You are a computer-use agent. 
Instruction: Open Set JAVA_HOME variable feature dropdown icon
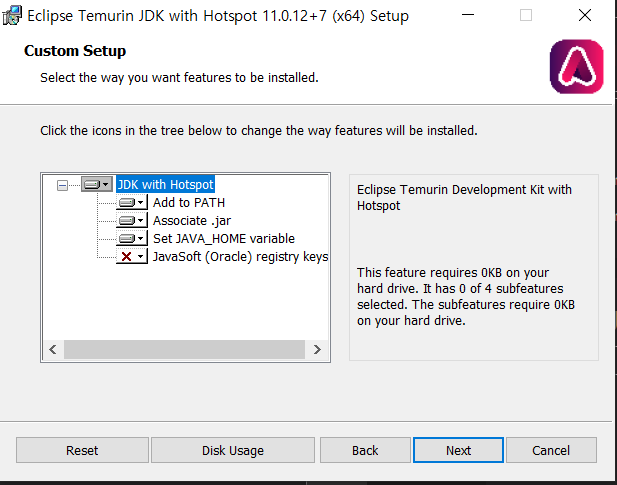tap(132, 239)
